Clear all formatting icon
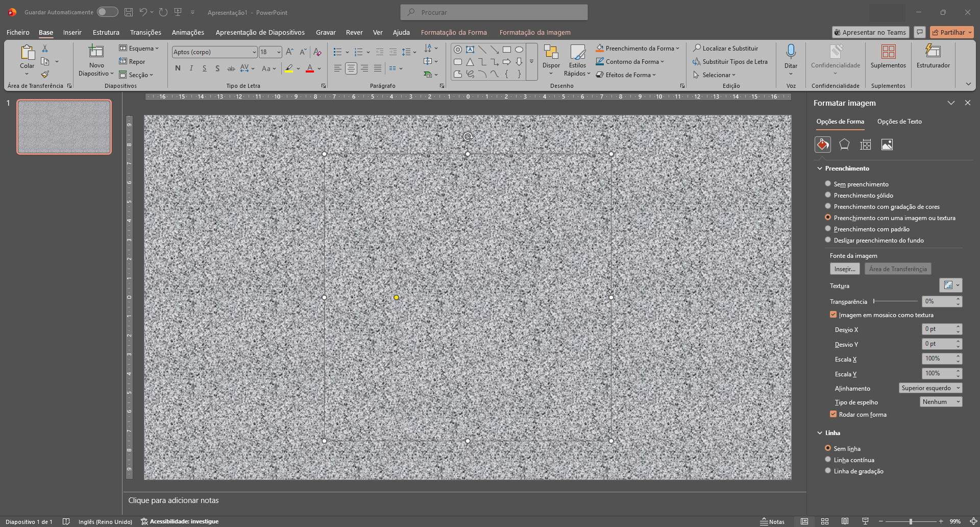 317,52
